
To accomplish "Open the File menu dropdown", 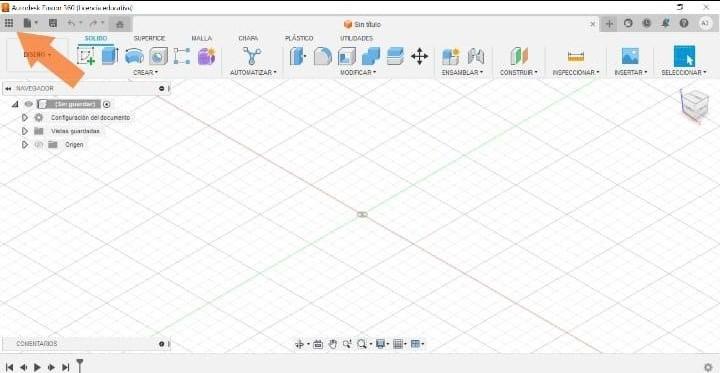I will coord(30,23).
